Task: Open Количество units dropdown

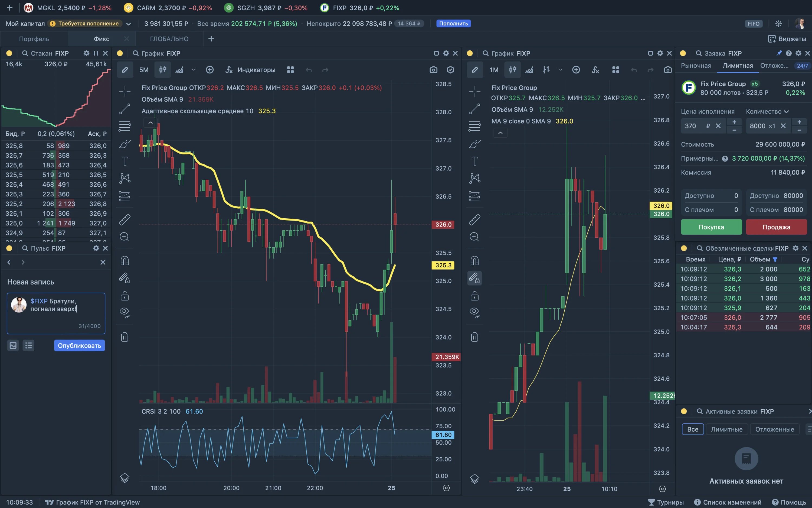Action: 767,112
